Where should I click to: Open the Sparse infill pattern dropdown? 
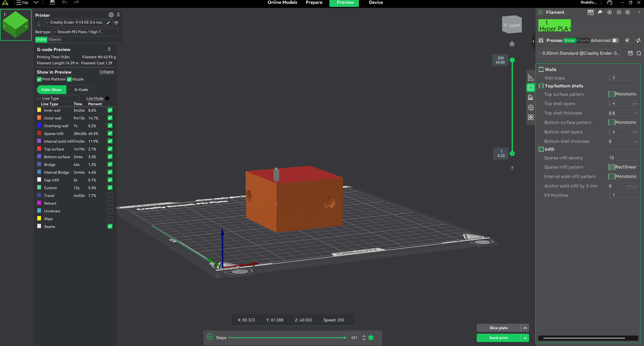tap(622, 167)
